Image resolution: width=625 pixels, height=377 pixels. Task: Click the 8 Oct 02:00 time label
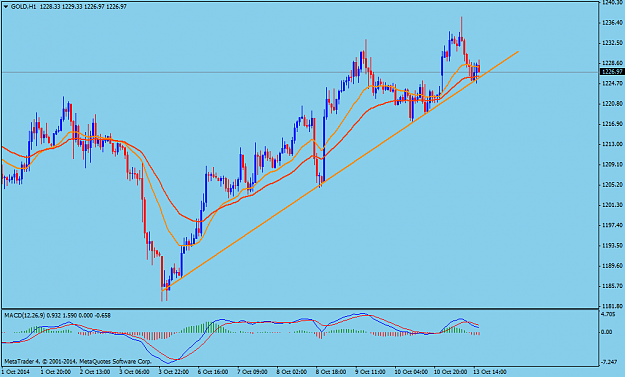(292, 372)
